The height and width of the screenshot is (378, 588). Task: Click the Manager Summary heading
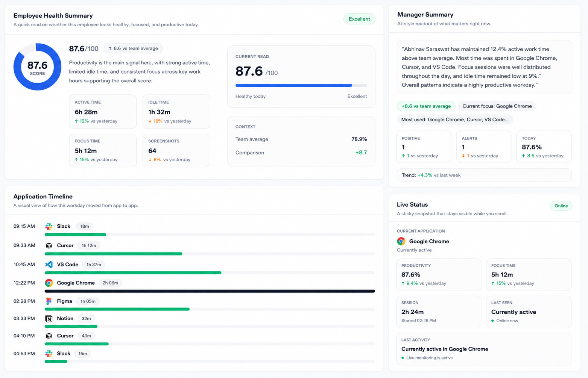[425, 15]
